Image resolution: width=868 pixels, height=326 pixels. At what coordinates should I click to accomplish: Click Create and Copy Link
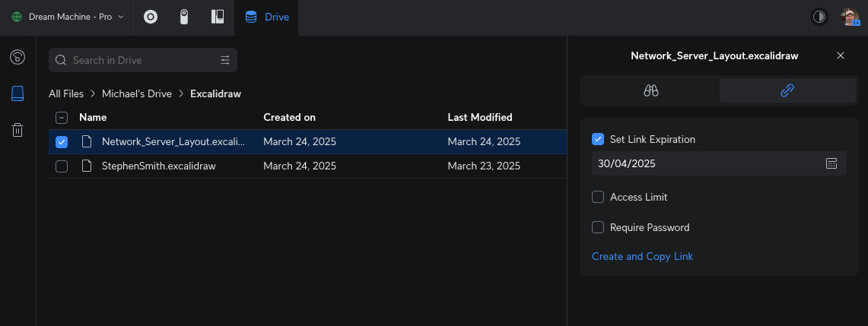pos(642,256)
